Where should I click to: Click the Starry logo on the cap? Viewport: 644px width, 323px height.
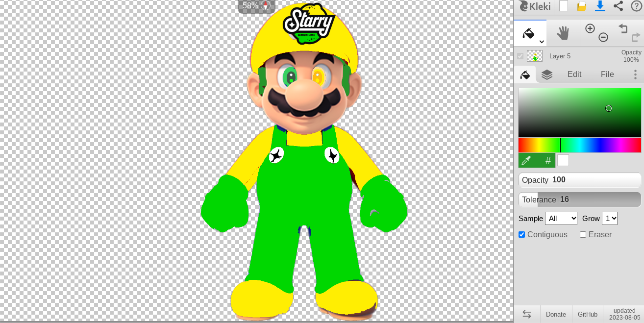pyautogui.click(x=309, y=24)
